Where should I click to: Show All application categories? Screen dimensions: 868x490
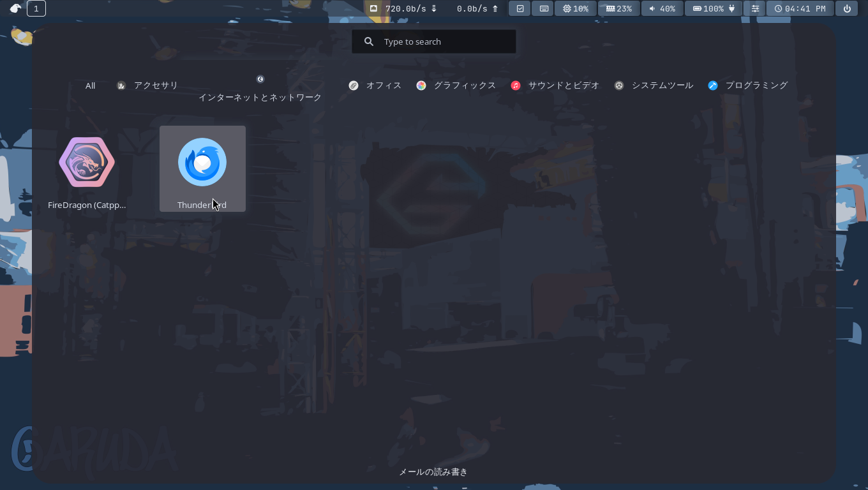coord(90,85)
